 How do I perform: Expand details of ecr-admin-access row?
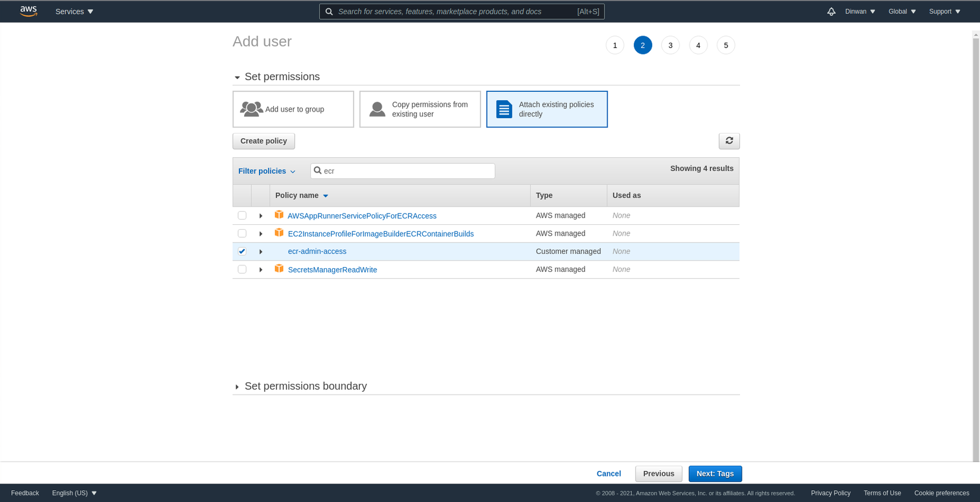pyautogui.click(x=261, y=252)
